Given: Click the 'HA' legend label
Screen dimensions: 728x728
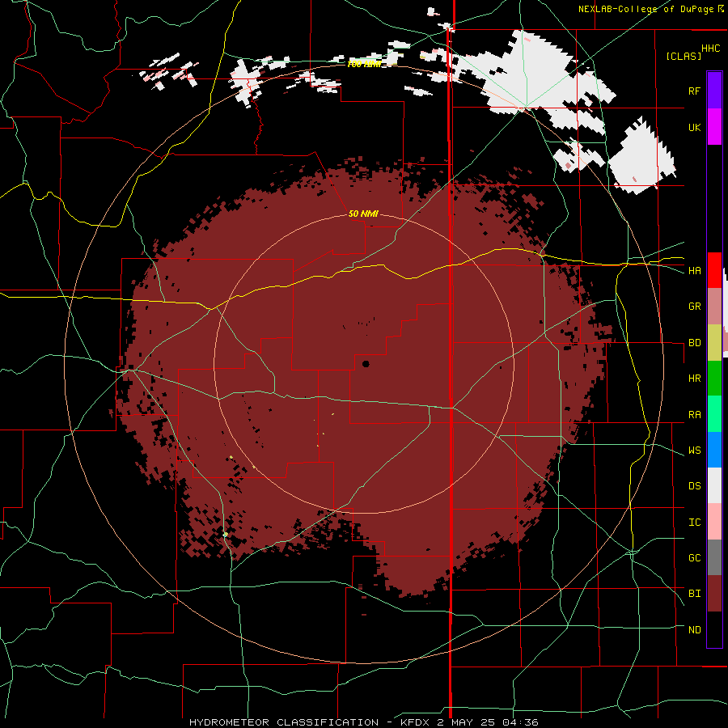Looking at the screenshot, I should [x=694, y=270].
